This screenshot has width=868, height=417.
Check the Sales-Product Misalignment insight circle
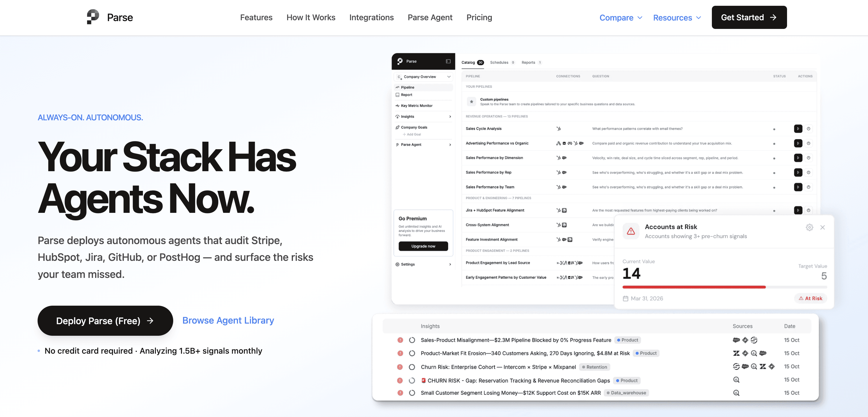pos(412,340)
